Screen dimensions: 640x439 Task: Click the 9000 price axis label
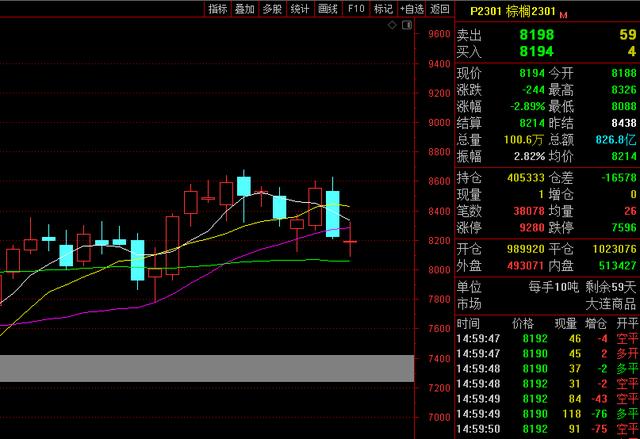click(x=438, y=123)
